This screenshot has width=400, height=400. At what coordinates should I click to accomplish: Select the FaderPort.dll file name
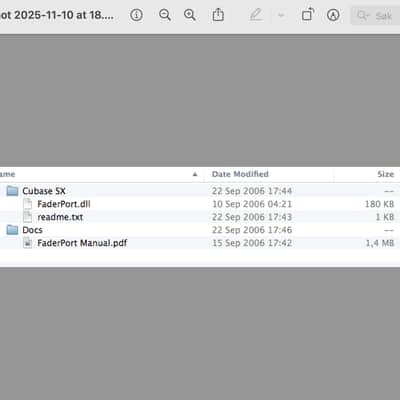tap(64, 204)
